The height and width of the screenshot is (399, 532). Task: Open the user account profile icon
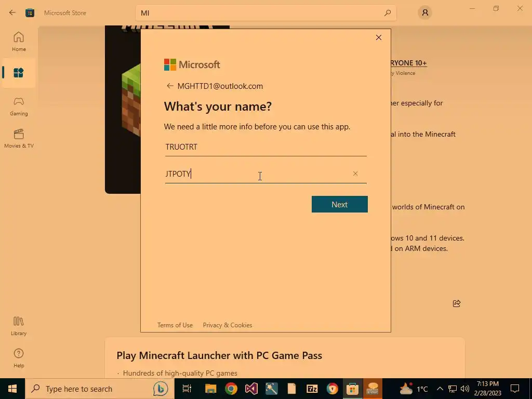tap(425, 13)
